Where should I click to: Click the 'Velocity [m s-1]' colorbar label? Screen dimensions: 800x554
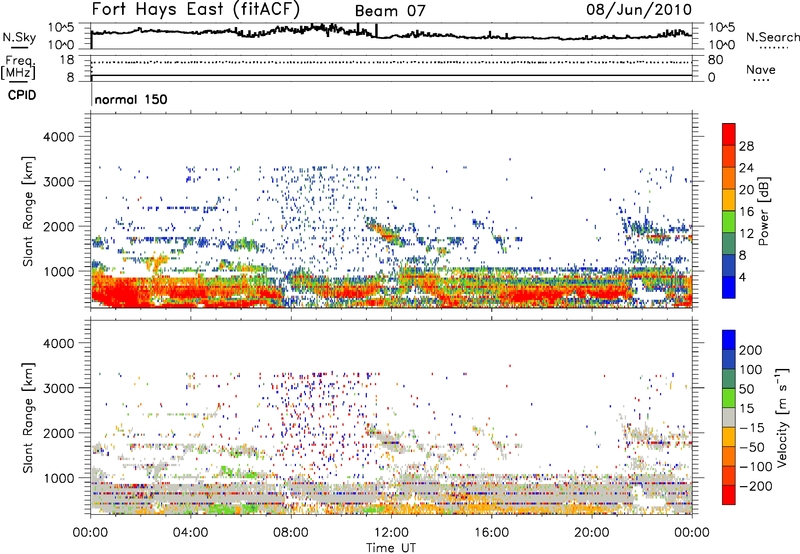[x=782, y=417]
